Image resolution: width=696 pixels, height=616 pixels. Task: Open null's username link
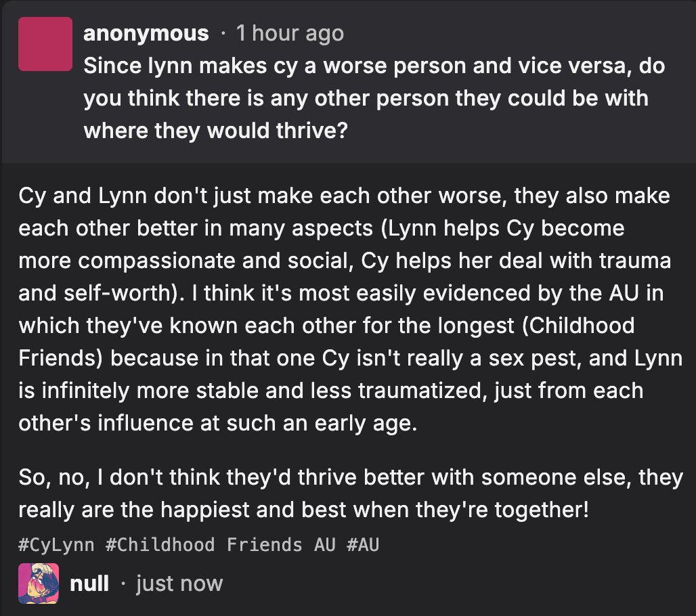click(89, 583)
